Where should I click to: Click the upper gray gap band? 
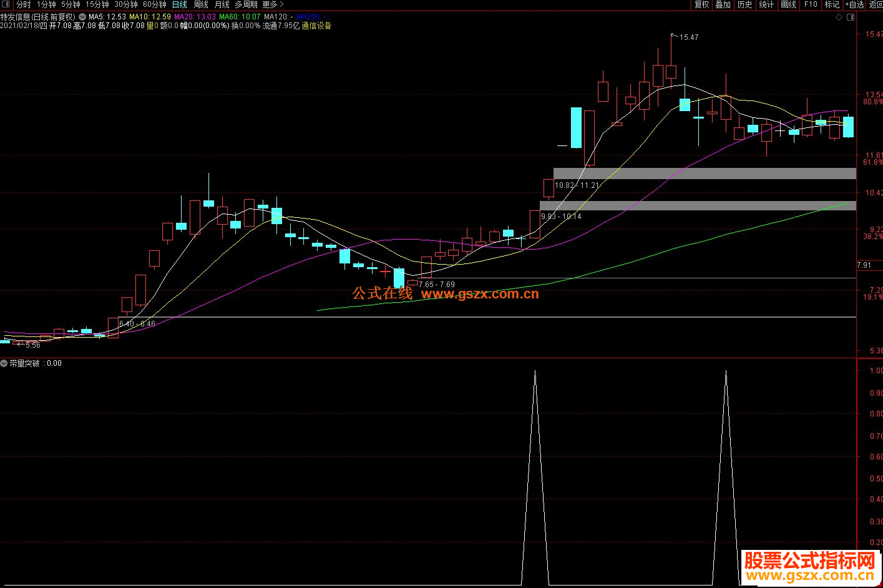(x=705, y=174)
